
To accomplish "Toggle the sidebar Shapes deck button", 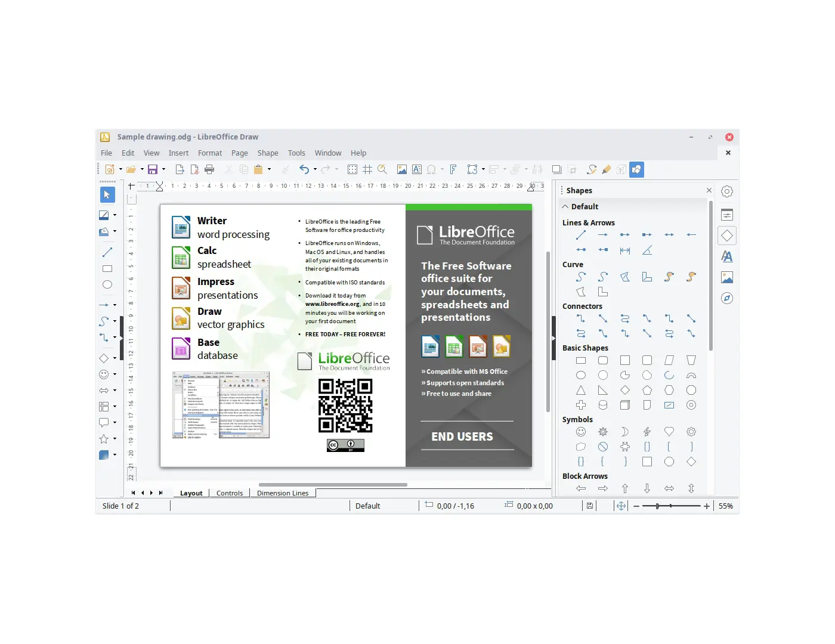I will coord(727,236).
